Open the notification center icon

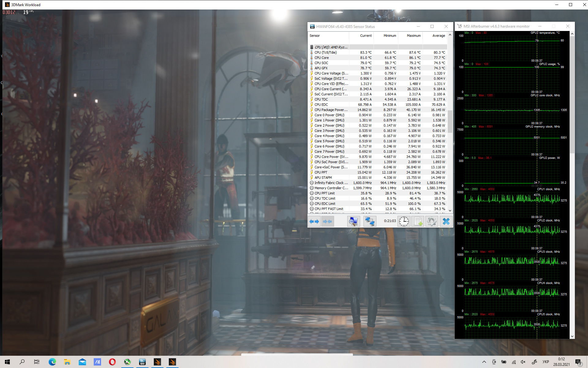point(578,362)
